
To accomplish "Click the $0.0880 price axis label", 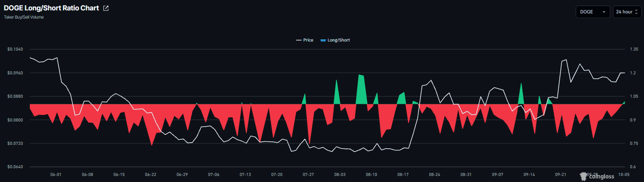I will tap(15, 96).
